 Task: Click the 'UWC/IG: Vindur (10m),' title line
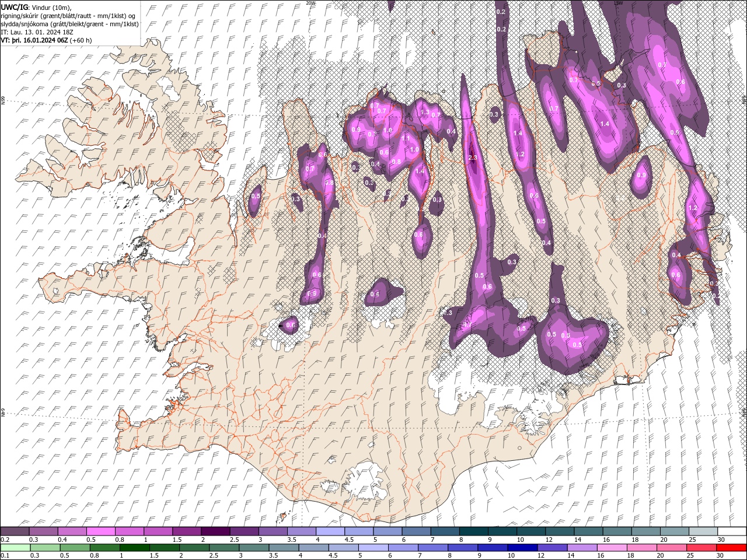(x=36, y=7)
